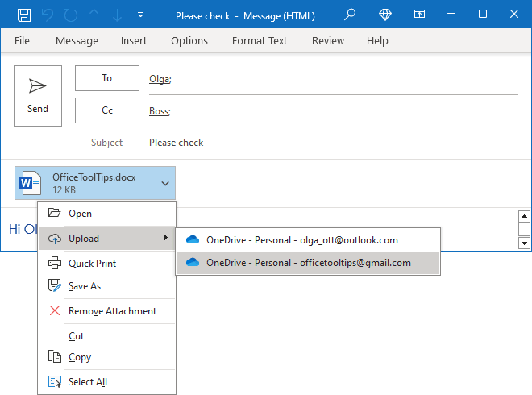Open the search magnifier icon
Screen dimensions: 532x395
(x=349, y=15)
